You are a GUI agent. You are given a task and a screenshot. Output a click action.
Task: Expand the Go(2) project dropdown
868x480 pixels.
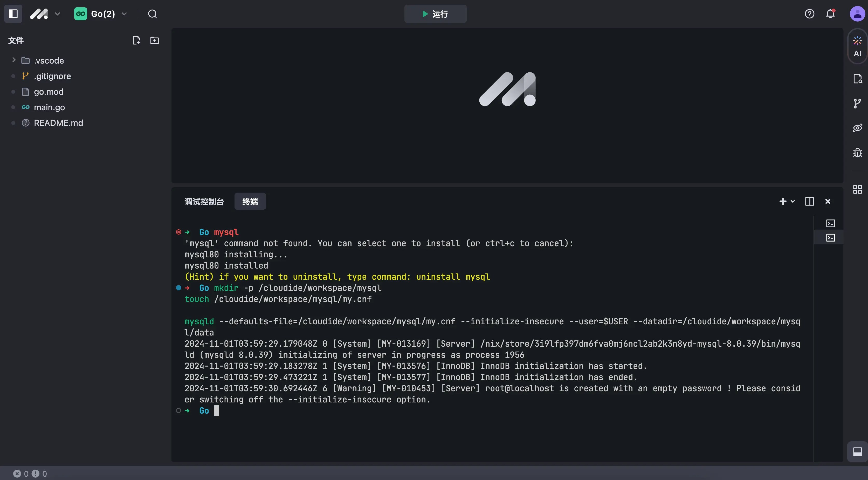[x=124, y=14]
